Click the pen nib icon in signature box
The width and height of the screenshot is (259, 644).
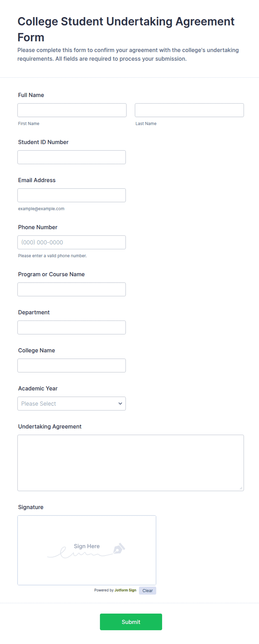pyautogui.click(x=119, y=549)
